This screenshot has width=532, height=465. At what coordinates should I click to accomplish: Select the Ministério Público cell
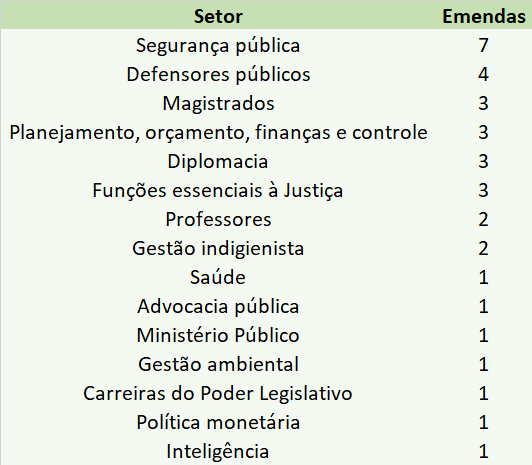click(x=218, y=335)
